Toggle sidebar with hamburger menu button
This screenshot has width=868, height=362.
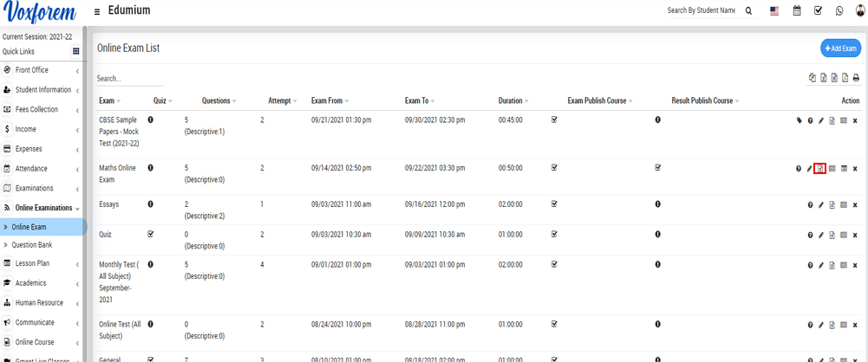click(97, 12)
